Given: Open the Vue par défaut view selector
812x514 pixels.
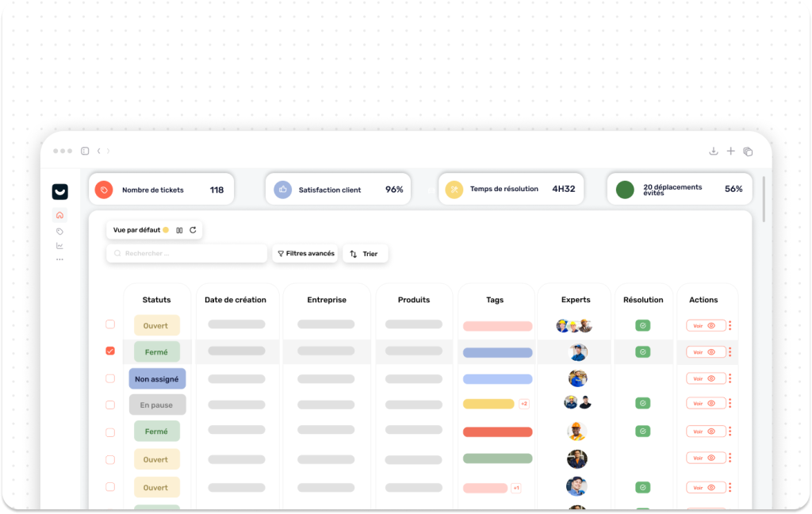Looking at the screenshot, I should pyautogui.click(x=140, y=230).
